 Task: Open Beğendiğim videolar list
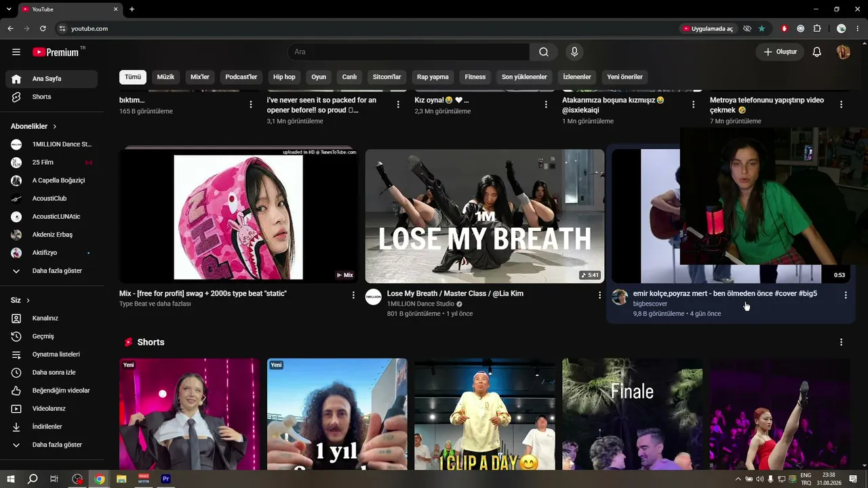click(52, 390)
